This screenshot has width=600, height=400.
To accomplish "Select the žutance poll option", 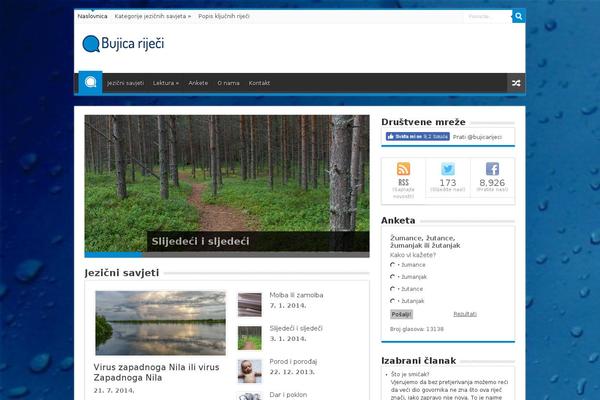I will [x=392, y=289].
